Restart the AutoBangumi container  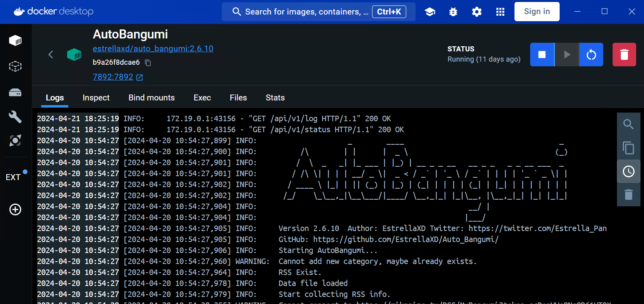591,55
